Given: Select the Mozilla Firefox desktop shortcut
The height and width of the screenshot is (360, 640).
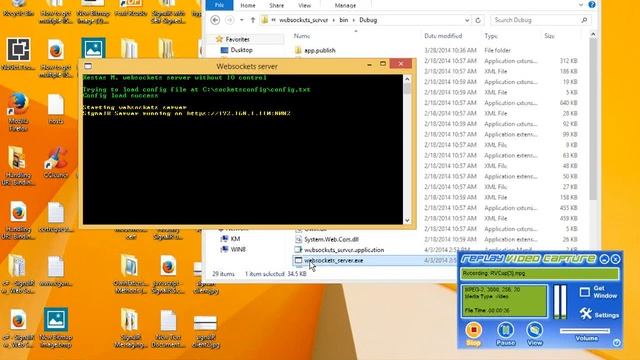Looking at the screenshot, I should pos(18,111).
